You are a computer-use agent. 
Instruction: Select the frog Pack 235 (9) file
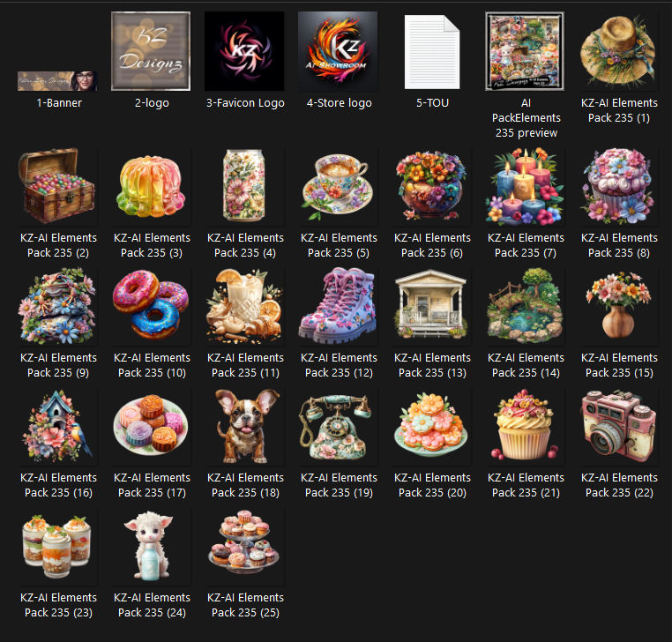(57, 306)
